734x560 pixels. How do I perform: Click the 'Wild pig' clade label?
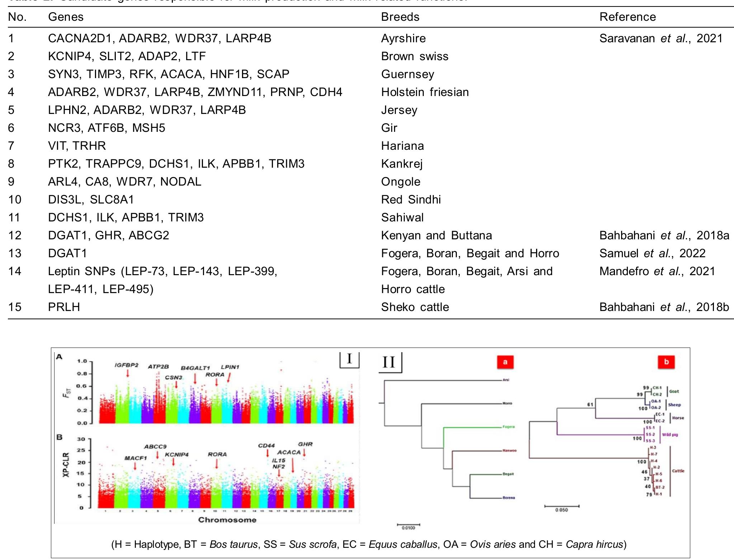click(670, 435)
